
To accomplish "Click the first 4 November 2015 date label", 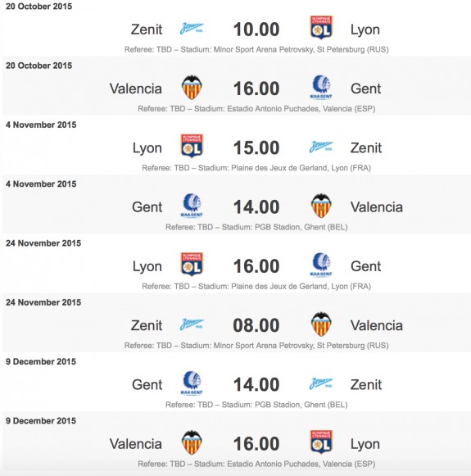I will [x=41, y=125].
